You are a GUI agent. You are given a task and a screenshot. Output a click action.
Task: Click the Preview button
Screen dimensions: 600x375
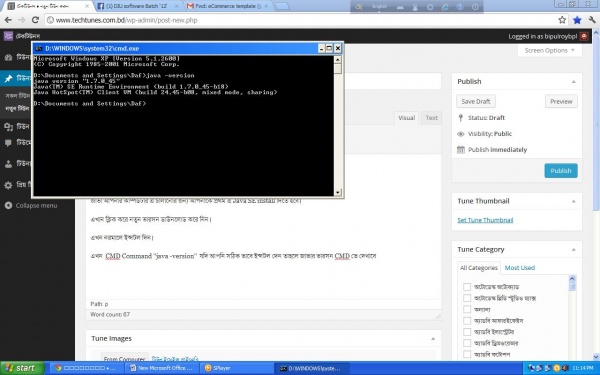tap(561, 101)
